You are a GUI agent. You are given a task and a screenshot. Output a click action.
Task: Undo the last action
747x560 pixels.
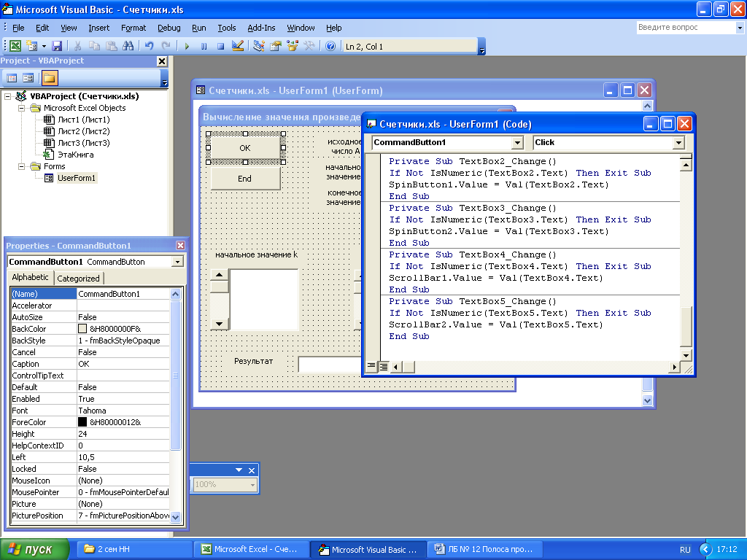(149, 46)
